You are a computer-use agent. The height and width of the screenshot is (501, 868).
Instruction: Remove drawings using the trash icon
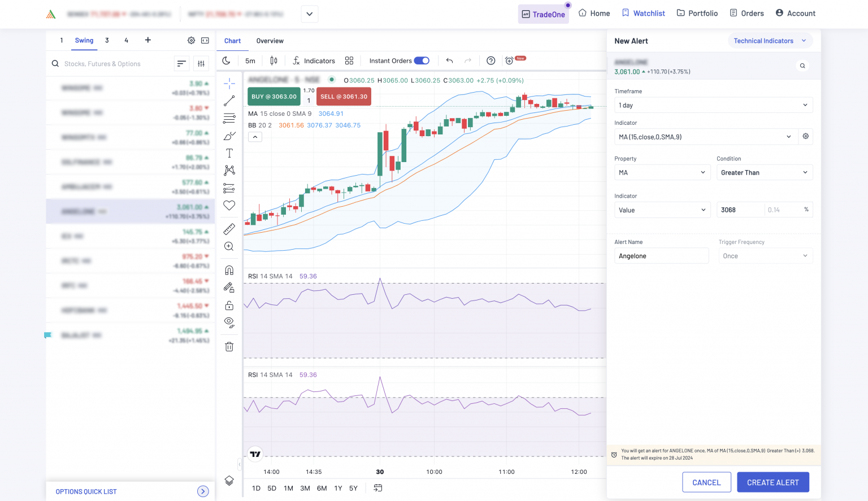tap(229, 347)
